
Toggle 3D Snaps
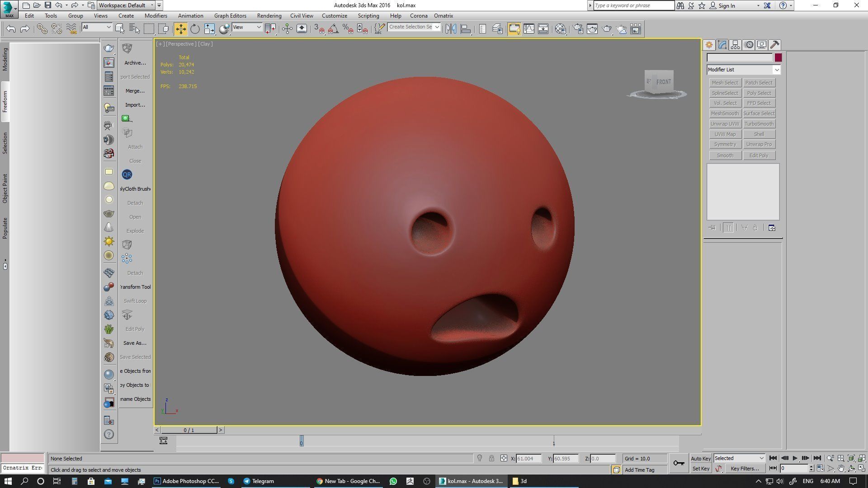pyautogui.click(x=319, y=29)
